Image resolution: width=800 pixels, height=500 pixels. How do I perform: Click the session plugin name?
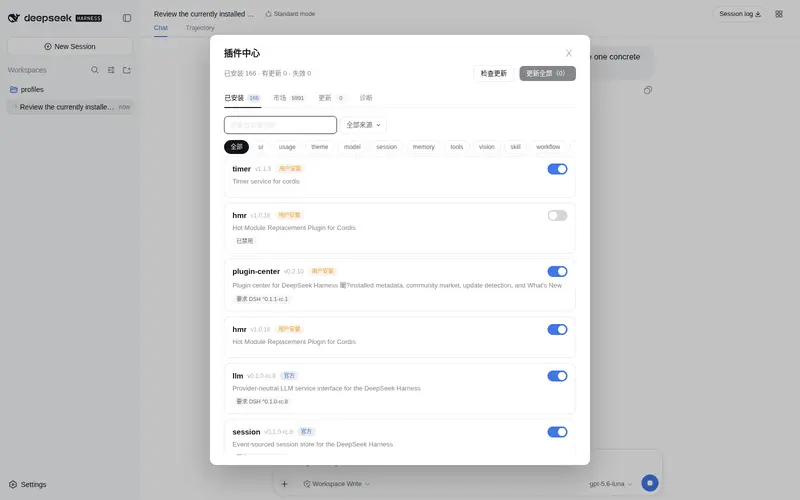pyautogui.click(x=246, y=432)
